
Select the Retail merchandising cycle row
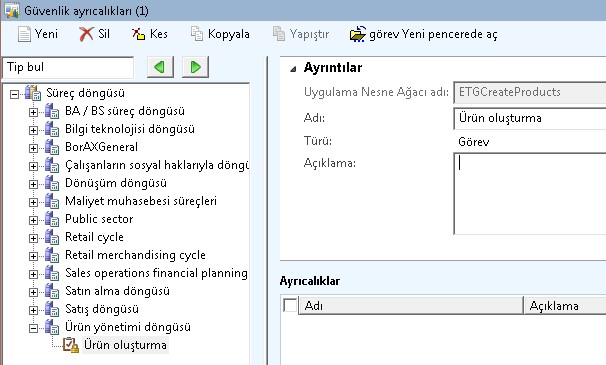tap(135, 255)
